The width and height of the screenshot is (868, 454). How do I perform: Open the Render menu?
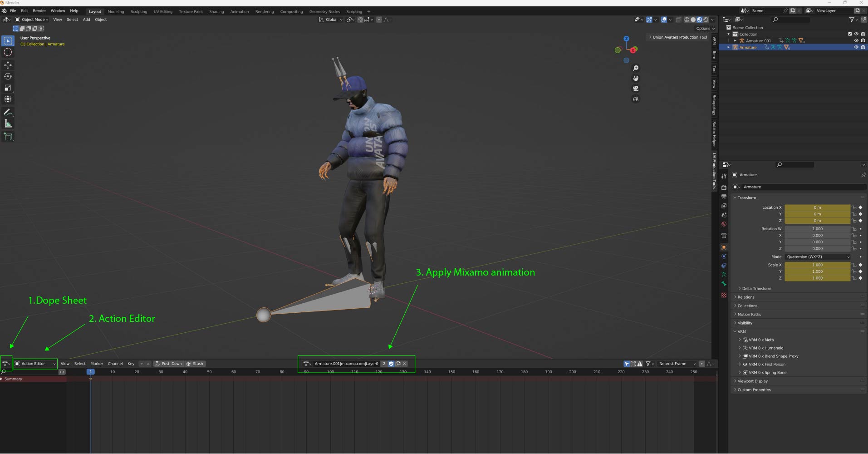[x=39, y=11]
